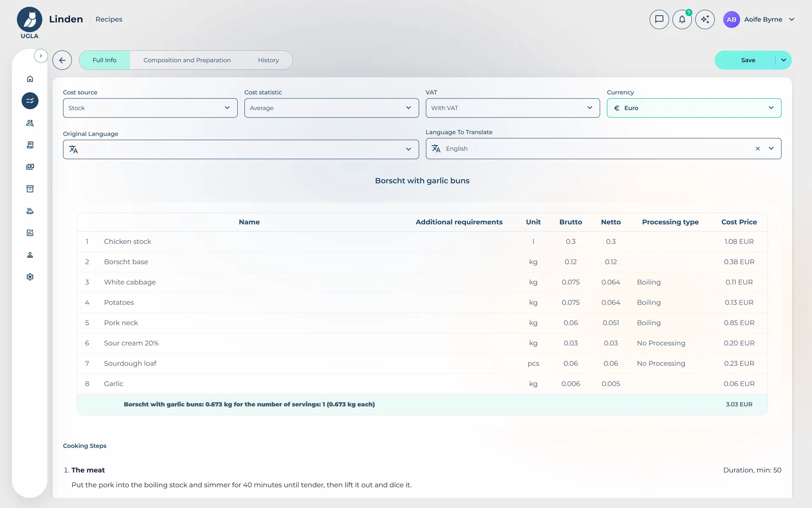Open the Language To Translate dropdown

coord(604,149)
